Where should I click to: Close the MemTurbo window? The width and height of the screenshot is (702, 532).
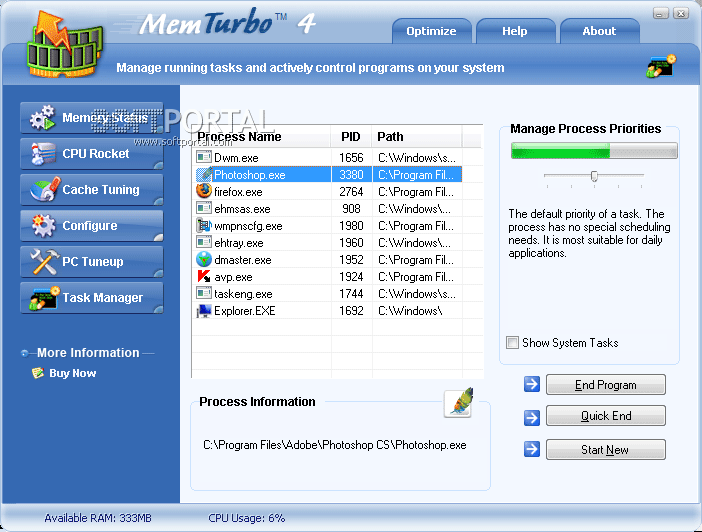(681, 13)
